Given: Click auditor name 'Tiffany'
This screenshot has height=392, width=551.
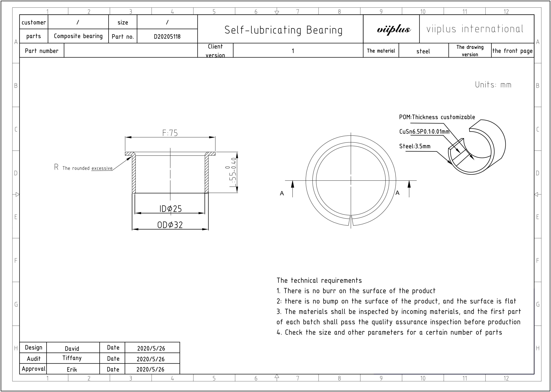Looking at the screenshot, I should coord(72,358).
